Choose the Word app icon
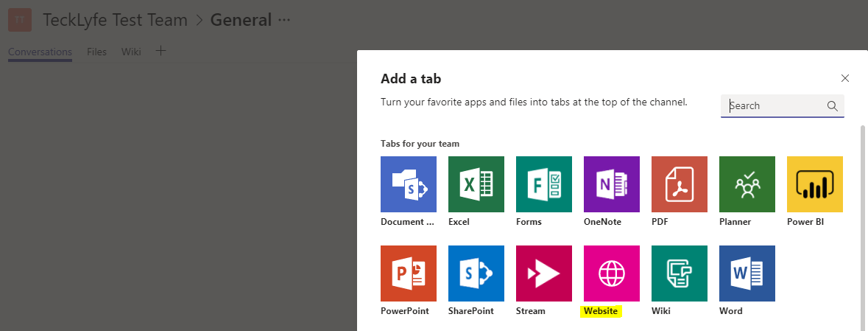 (747, 273)
